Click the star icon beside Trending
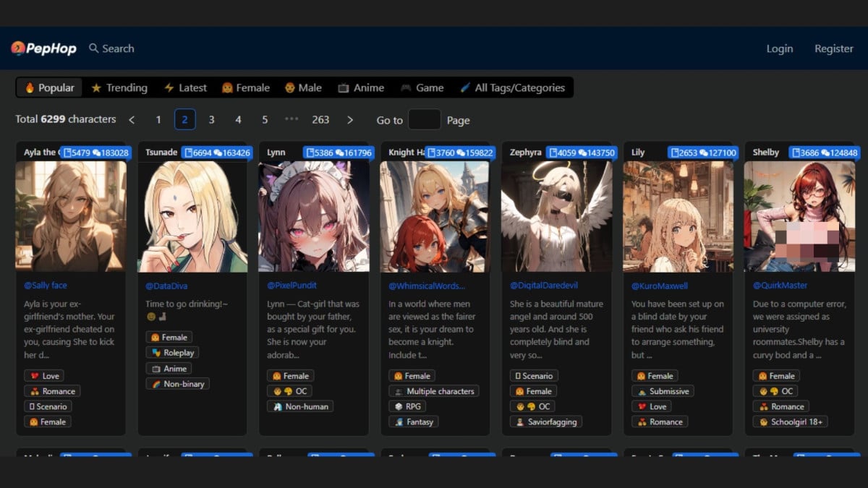868x488 pixels. (96, 87)
